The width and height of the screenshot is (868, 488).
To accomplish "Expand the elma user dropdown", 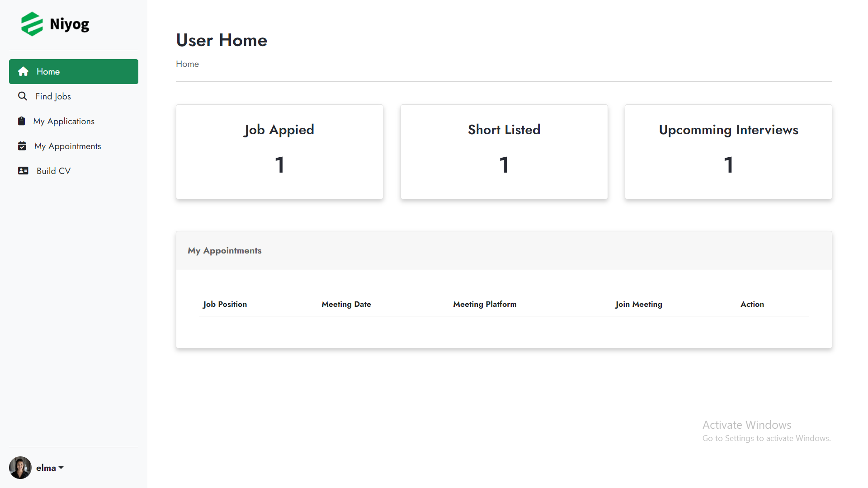I will [50, 468].
